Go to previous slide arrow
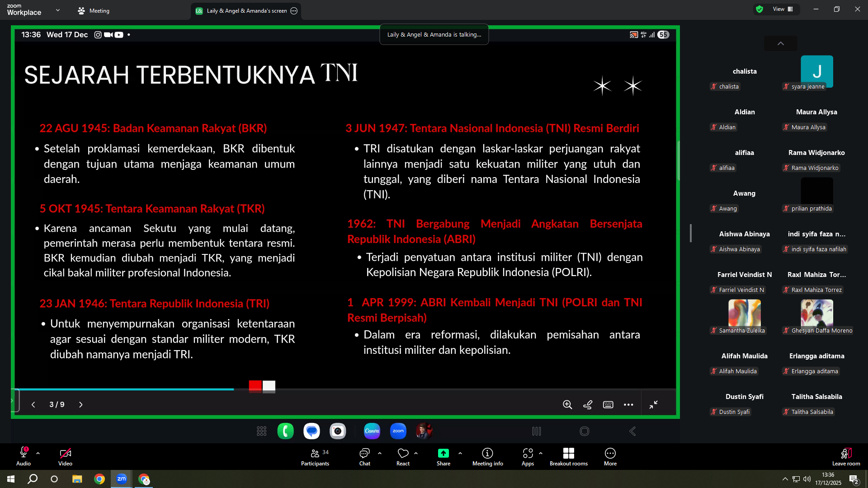The height and width of the screenshot is (488, 868). coord(33,404)
